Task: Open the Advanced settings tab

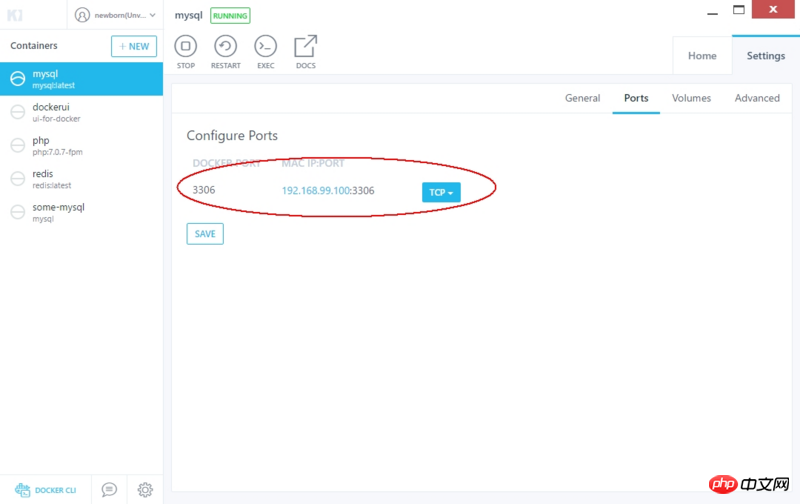Action: (x=757, y=98)
